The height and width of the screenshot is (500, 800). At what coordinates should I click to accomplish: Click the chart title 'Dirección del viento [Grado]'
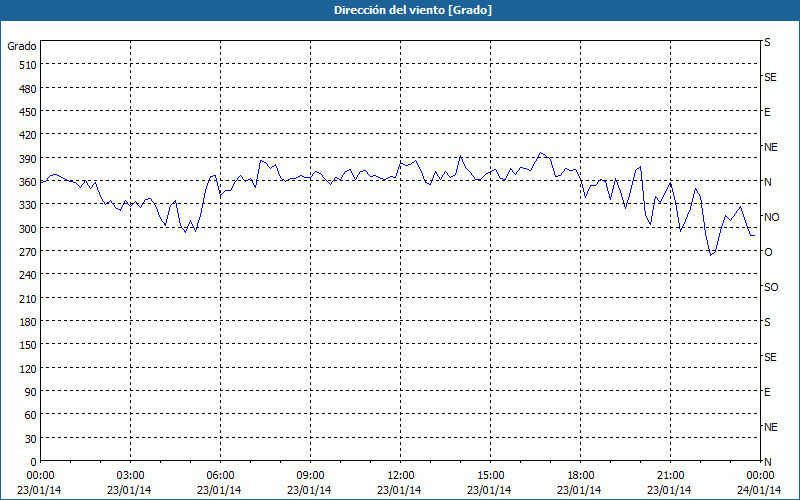(x=413, y=10)
